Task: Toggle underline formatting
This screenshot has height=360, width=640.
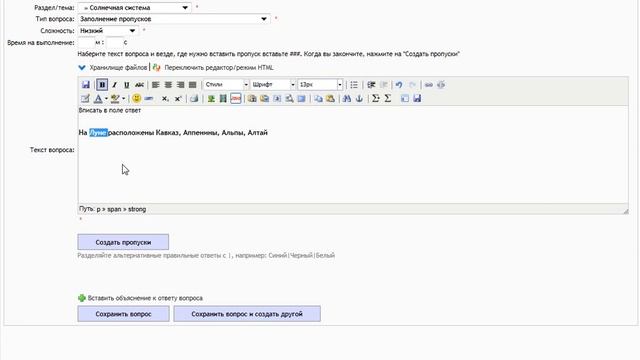Action: pos(127,84)
